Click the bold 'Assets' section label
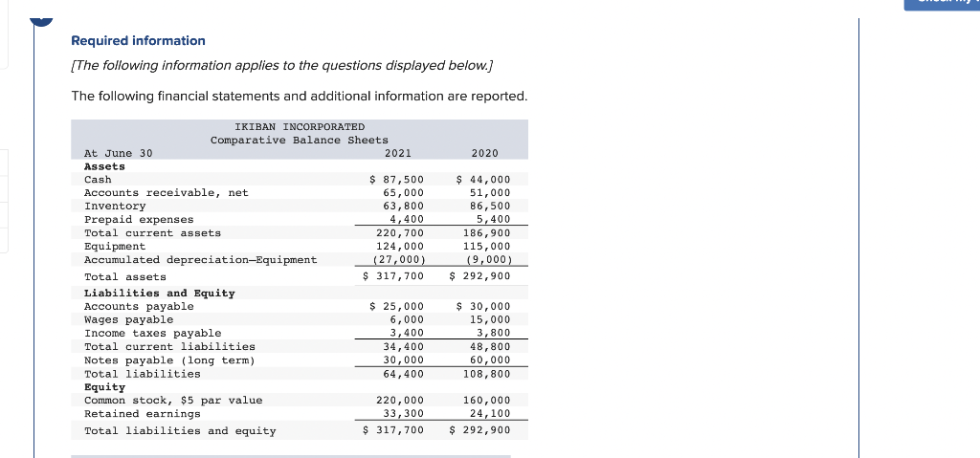The height and width of the screenshot is (458, 980). pyautogui.click(x=104, y=166)
